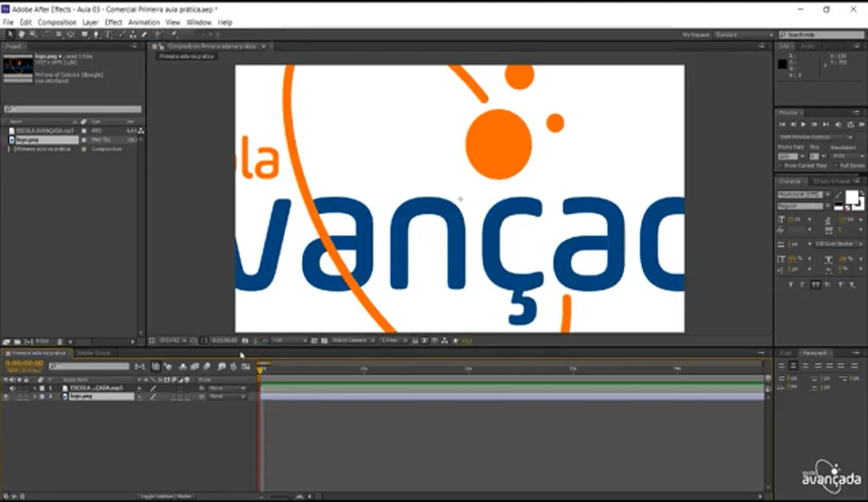Viewport: 868px width, 502px height.
Task: Select the Puppet Pin tool
Action: tap(174, 34)
